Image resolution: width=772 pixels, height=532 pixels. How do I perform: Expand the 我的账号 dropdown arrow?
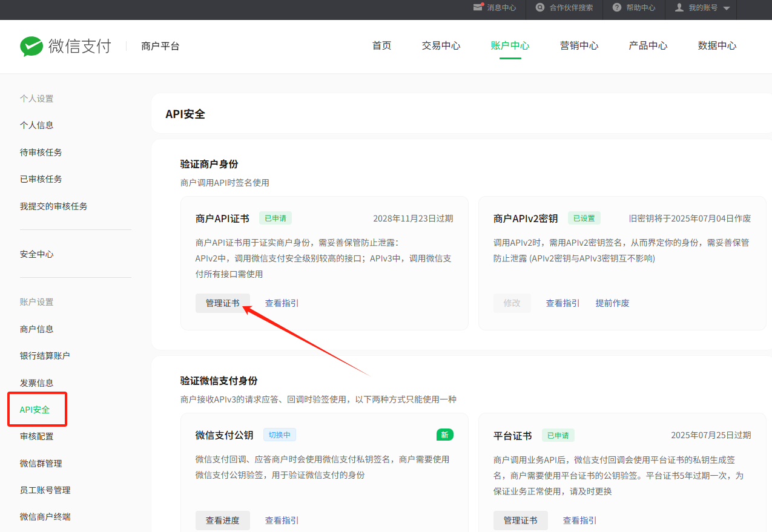pos(727,8)
